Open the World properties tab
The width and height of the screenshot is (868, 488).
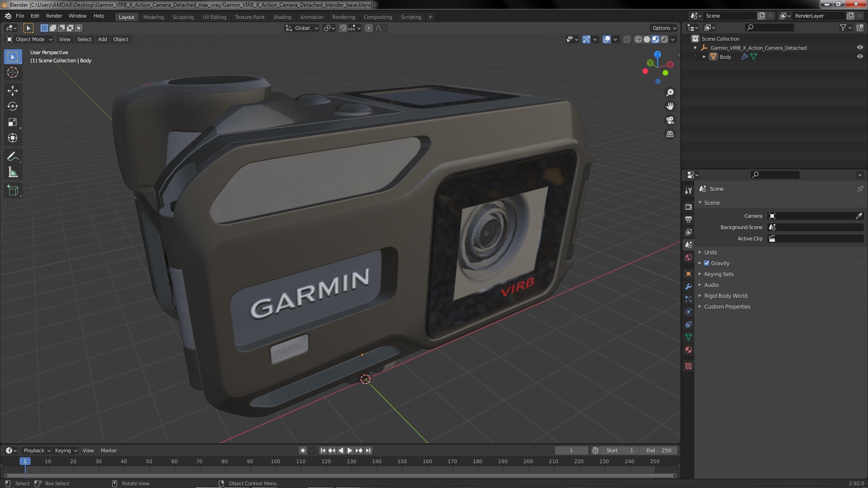(689, 258)
